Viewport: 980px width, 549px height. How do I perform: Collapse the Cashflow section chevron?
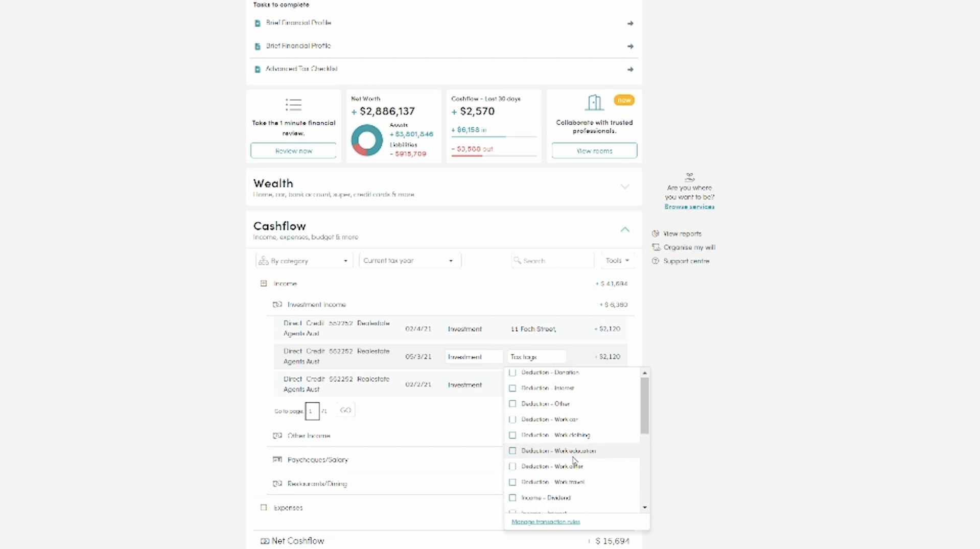pos(625,230)
